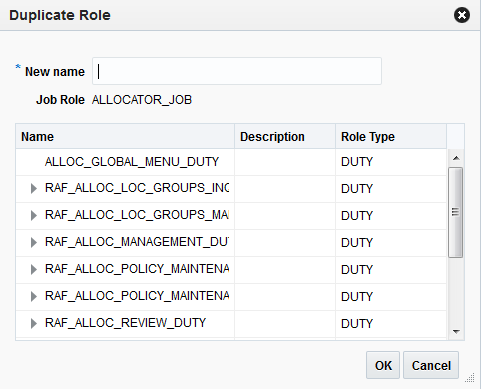Click the scrollbar up arrow
The width and height of the screenshot is (481, 389).
(x=456, y=158)
